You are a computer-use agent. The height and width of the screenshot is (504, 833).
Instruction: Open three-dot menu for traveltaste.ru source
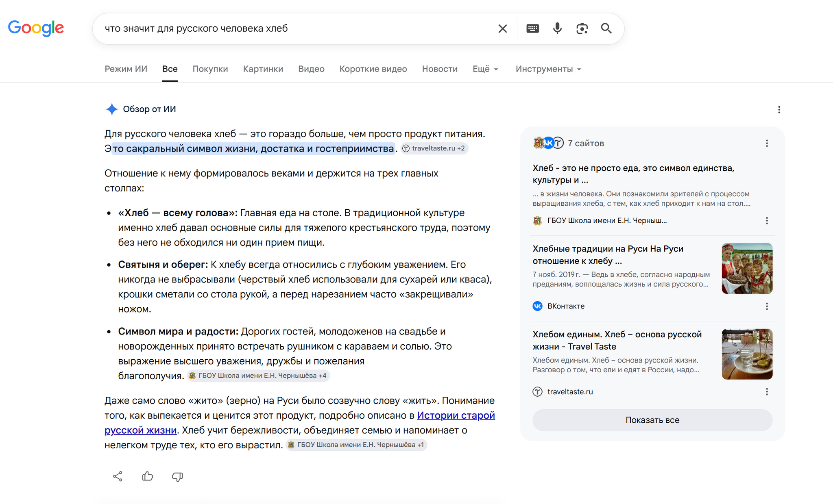tap(767, 392)
